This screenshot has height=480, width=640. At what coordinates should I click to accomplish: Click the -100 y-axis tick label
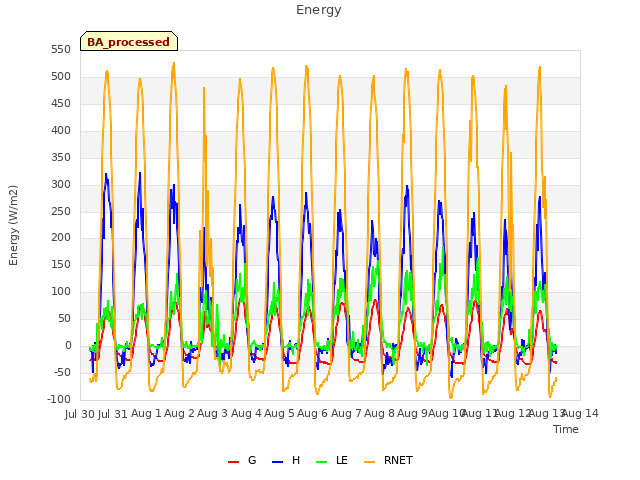(59, 399)
